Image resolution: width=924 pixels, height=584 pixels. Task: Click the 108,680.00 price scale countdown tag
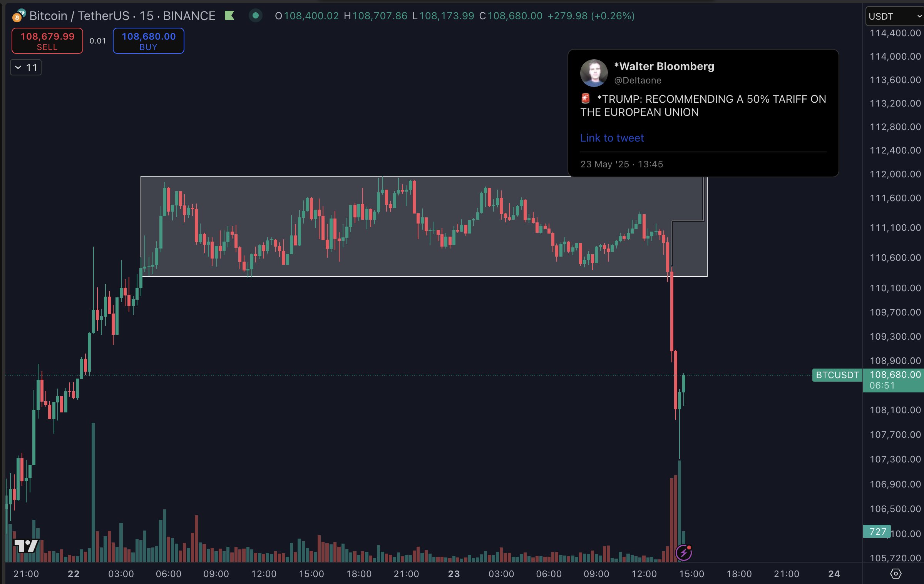point(894,380)
